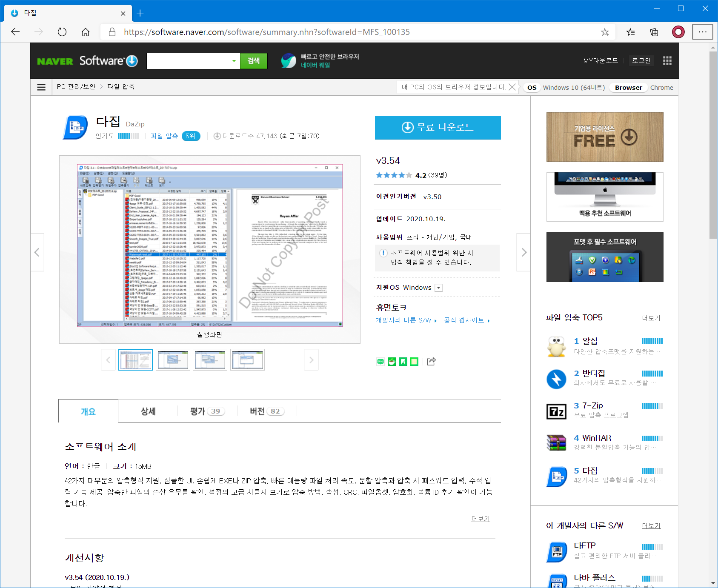Show previous screenshot with left arrow
This screenshot has width=718, height=588.
pos(37,252)
